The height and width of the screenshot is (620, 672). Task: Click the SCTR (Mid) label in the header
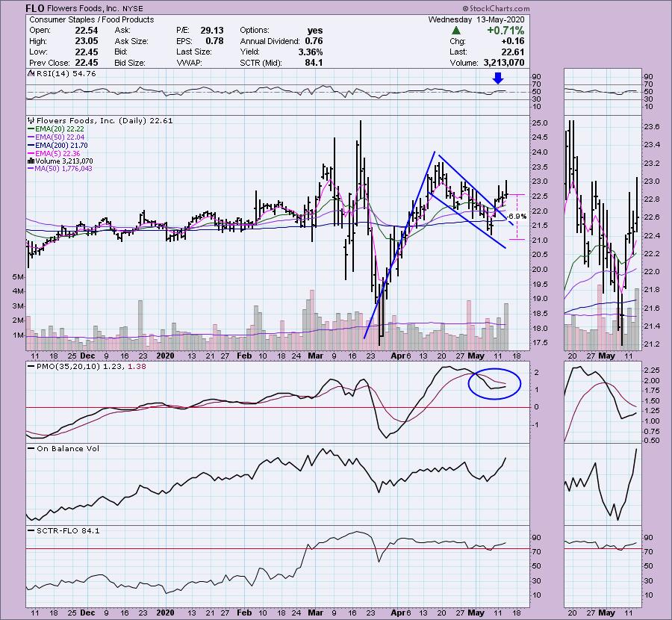261,63
